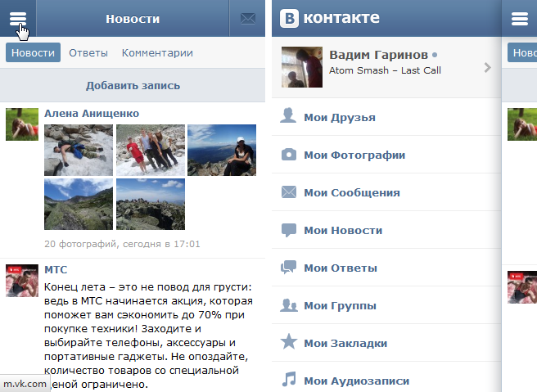Click the Новости header title
Image resolution: width=537 pixels, height=392 pixels.
click(133, 19)
